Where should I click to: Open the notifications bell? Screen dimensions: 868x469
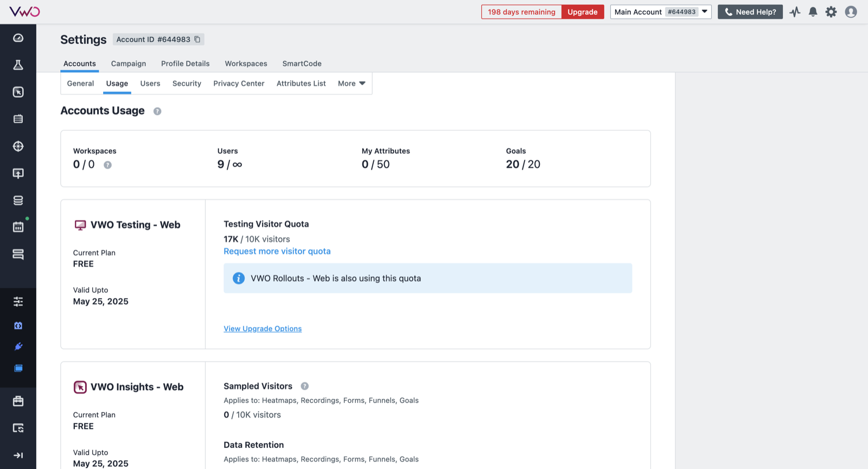813,12
